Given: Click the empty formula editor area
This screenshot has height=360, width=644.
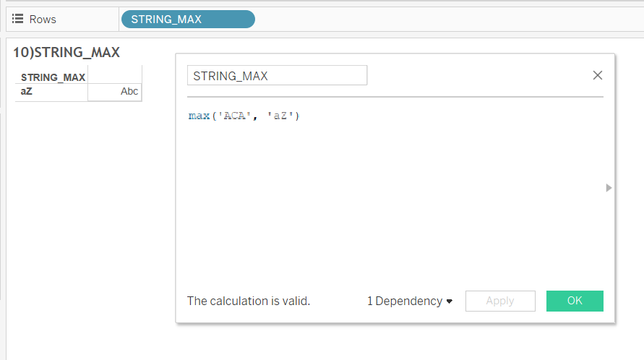Looking at the screenshot, I should tap(395, 197).
